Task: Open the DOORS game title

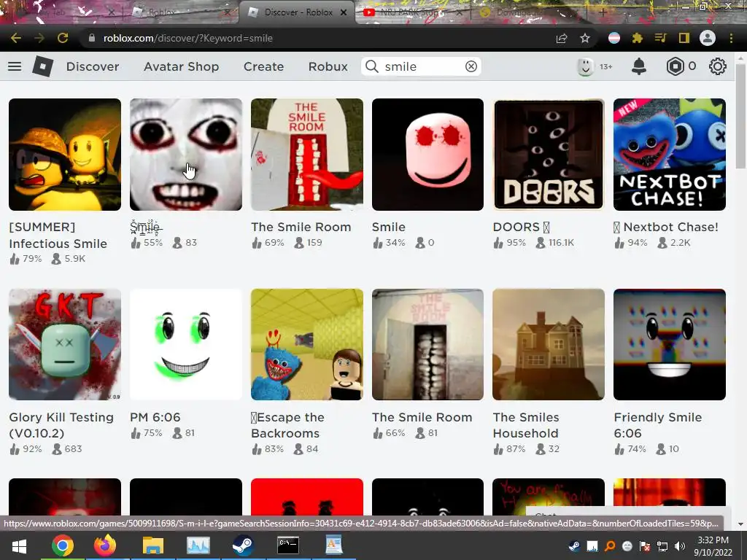Action: point(521,227)
